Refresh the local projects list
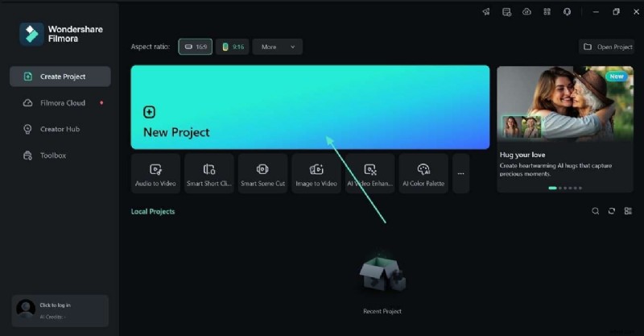This screenshot has height=336, width=644. [x=612, y=211]
